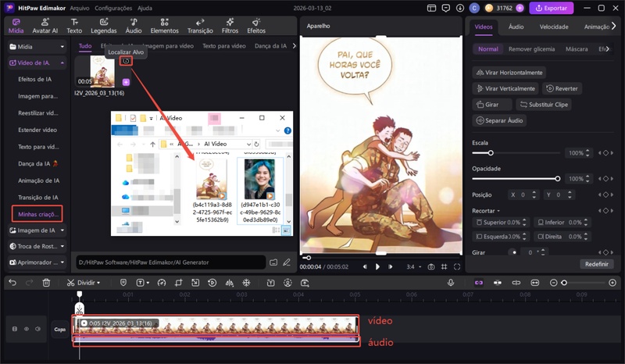
Task: Open Minhas criações in the sidebar
Action: click(37, 214)
